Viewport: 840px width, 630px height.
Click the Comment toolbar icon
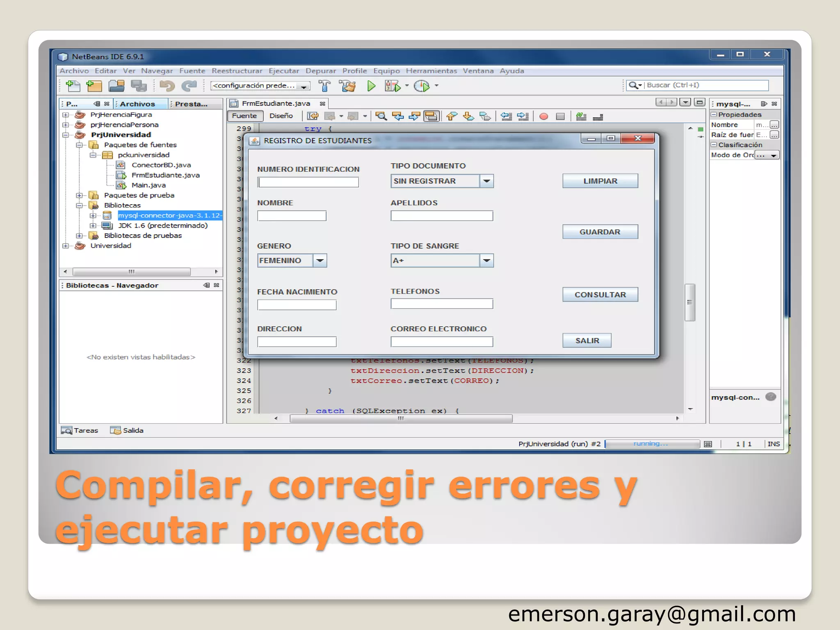(x=581, y=116)
